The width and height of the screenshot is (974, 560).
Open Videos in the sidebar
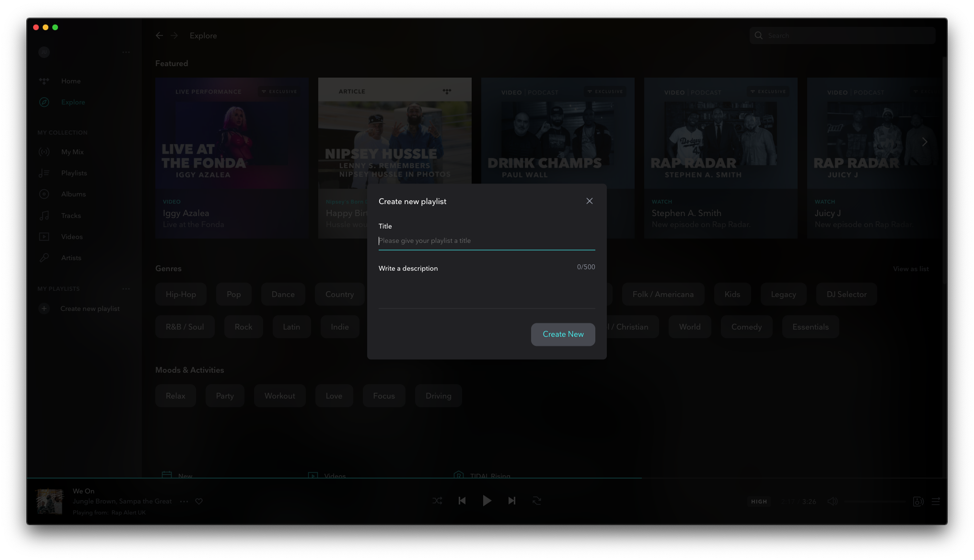coord(72,237)
